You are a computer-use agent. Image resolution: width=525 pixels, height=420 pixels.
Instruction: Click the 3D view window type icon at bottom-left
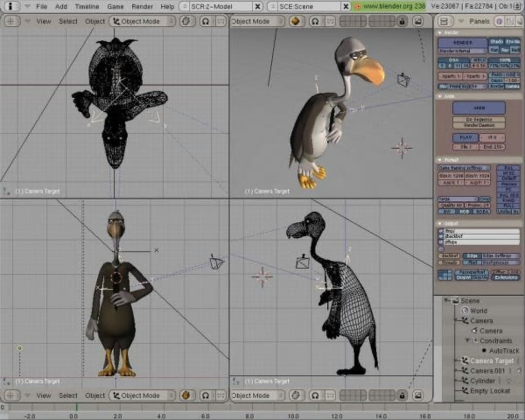(11, 396)
